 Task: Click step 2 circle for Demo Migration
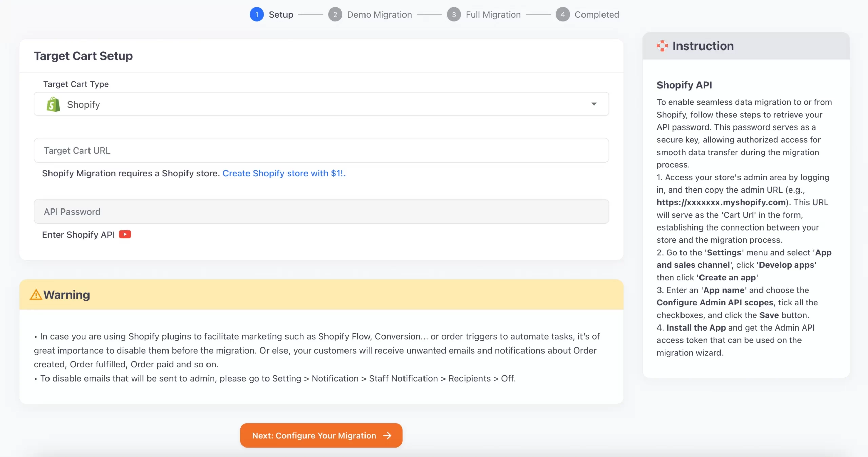coord(335,15)
